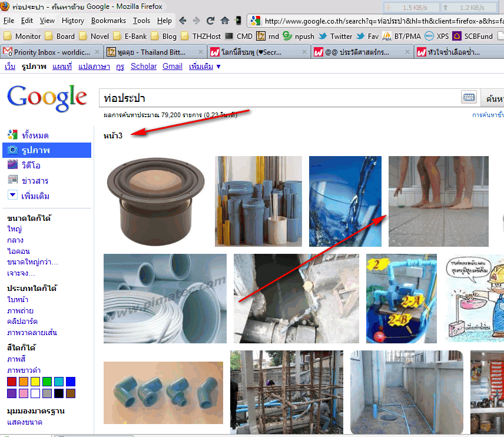Open the water glass image thumbnail
Screen dimensions: 504x437
pyautogui.click(x=345, y=201)
